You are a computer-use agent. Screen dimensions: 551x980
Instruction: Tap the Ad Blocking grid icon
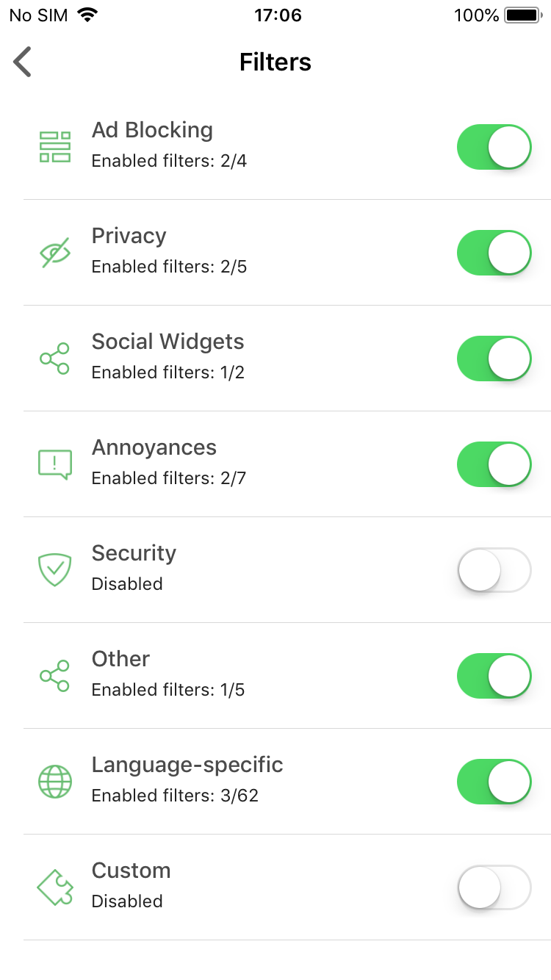pyautogui.click(x=55, y=147)
